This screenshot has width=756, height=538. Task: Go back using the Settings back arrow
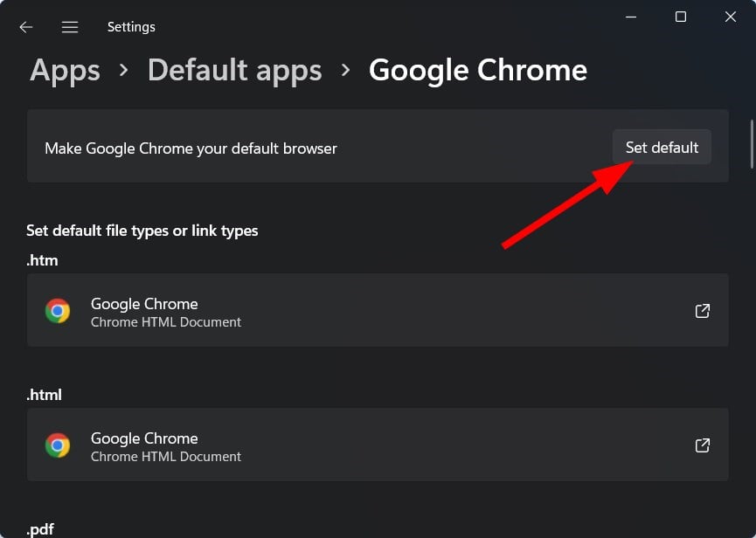click(x=26, y=27)
